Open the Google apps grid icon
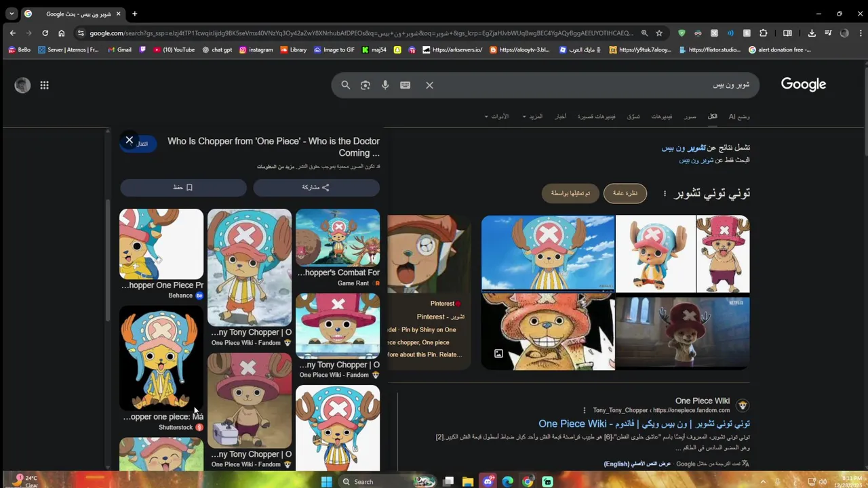 pos(44,85)
